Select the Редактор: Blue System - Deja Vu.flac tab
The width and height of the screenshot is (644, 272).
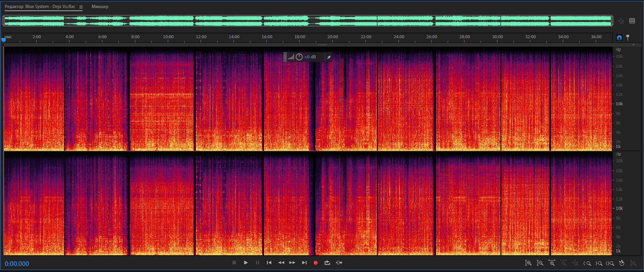pyautogui.click(x=40, y=7)
